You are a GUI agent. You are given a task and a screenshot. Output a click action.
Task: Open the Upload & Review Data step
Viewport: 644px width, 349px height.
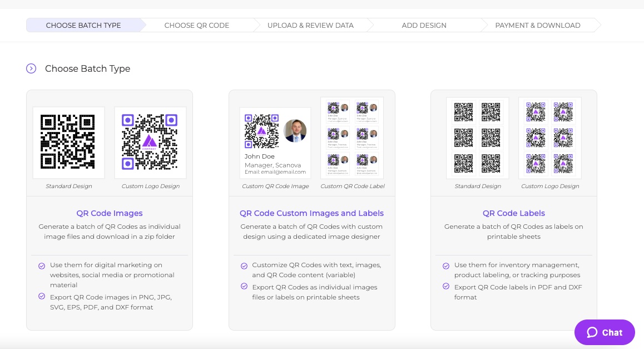pos(310,25)
